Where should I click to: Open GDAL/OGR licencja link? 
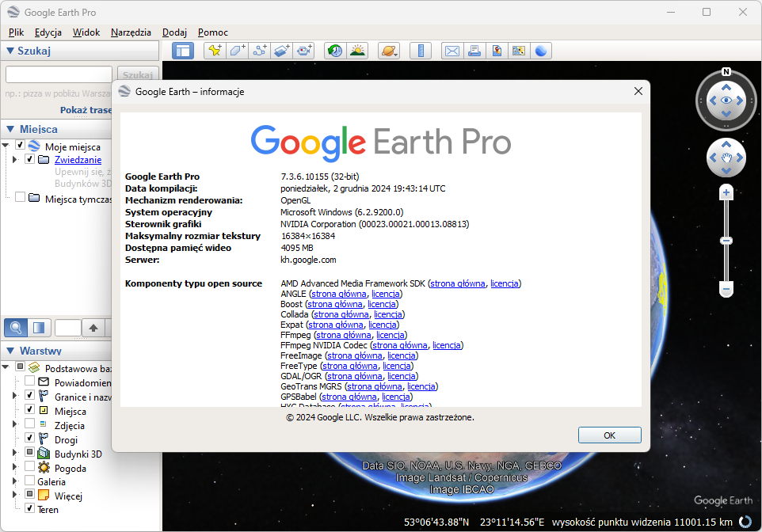402,376
